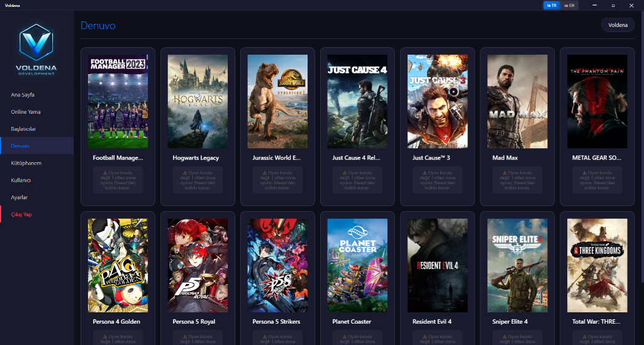Open the Ana Sayfa page

(x=37, y=95)
